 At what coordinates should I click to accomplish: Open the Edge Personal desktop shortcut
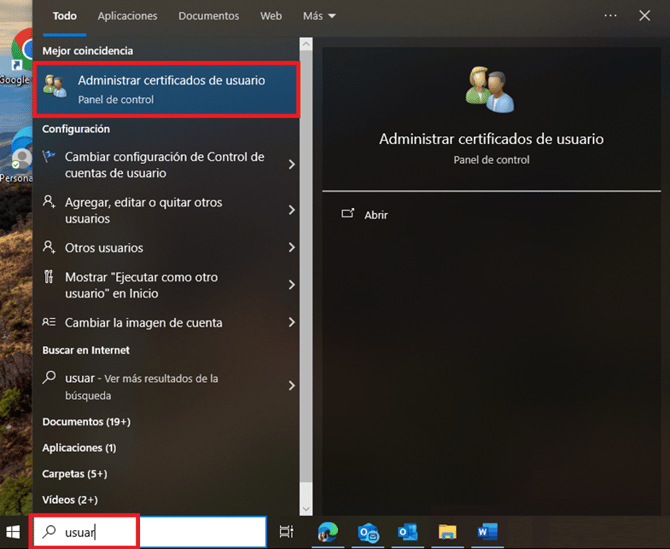19,156
